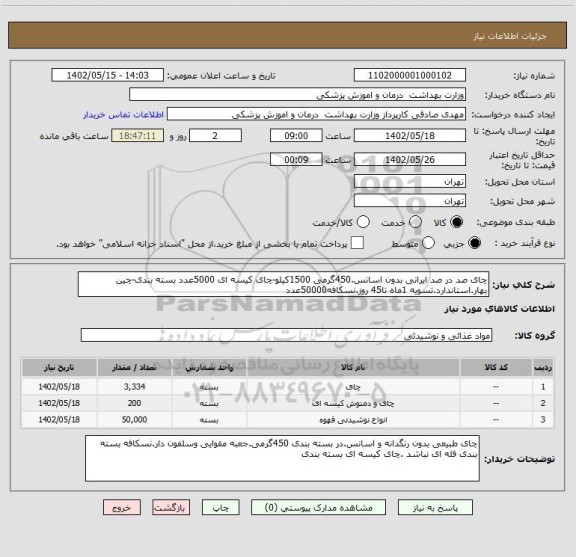
Task: Click the days remaining field showing 2
Action: coord(215,136)
